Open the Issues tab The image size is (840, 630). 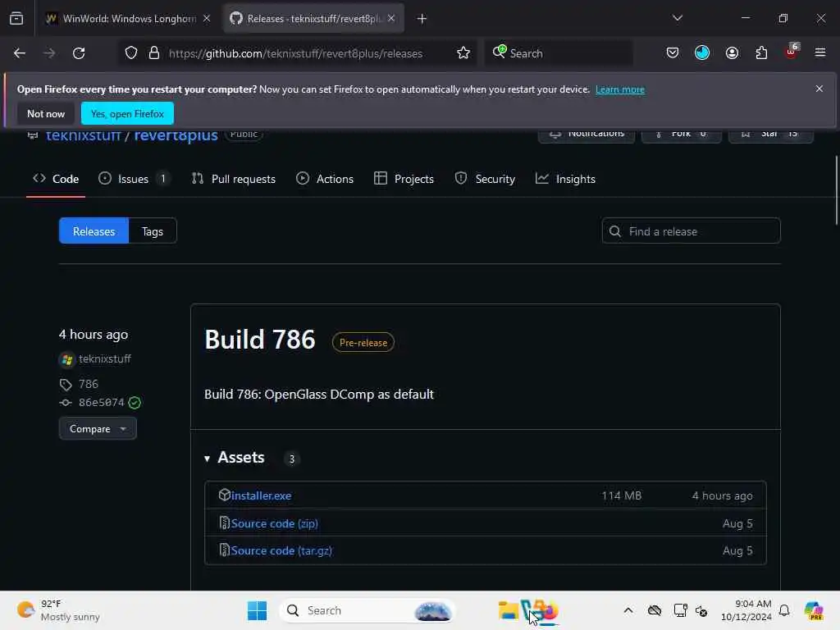134,179
